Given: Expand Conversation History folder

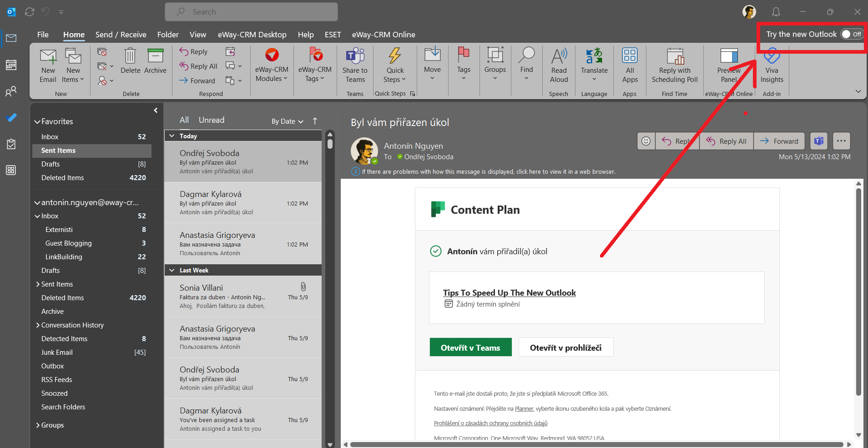Looking at the screenshot, I should pyautogui.click(x=38, y=325).
